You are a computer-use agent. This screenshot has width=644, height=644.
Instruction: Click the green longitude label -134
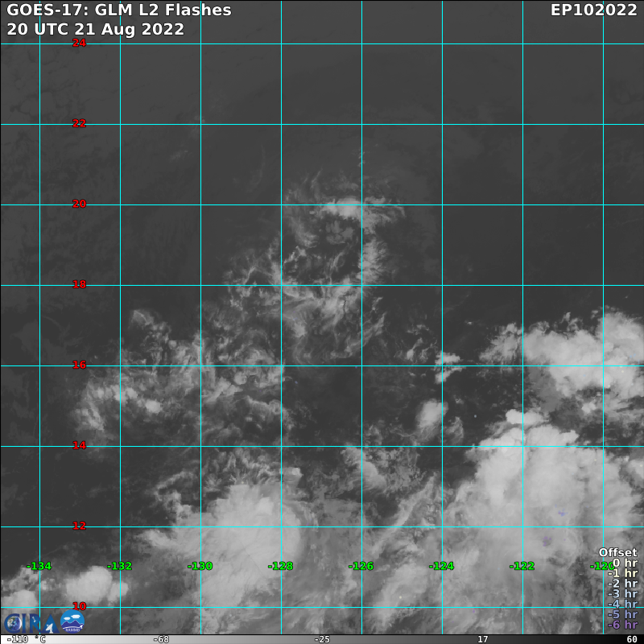point(39,566)
